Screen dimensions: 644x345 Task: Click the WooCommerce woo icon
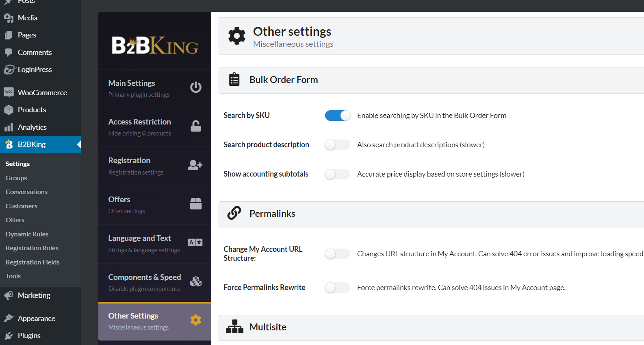(9, 92)
